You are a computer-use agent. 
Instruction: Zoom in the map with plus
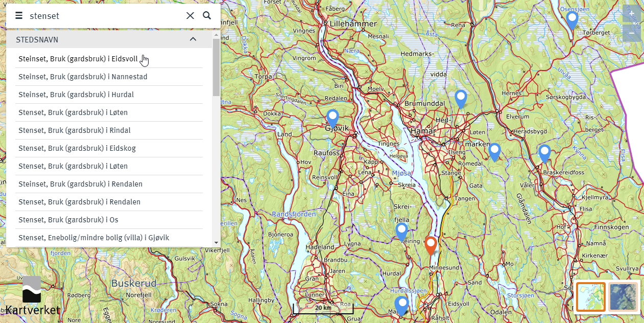(632, 14)
